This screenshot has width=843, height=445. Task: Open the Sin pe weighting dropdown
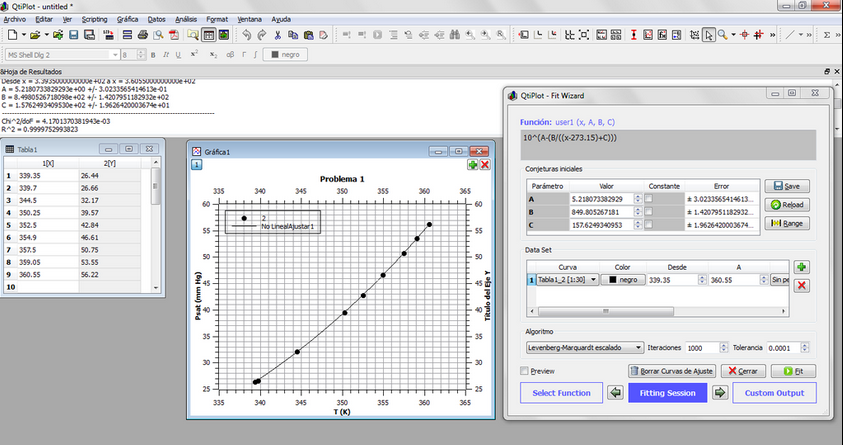[x=780, y=279]
